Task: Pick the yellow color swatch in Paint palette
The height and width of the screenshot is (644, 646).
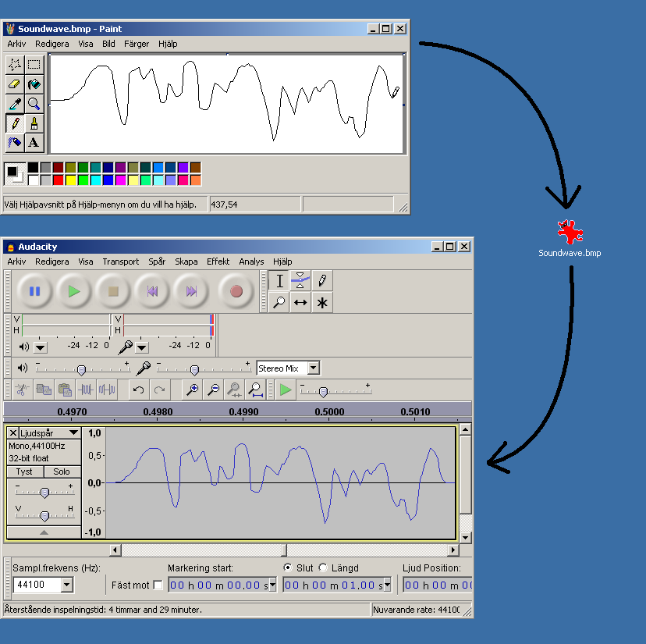Action: tap(70, 180)
